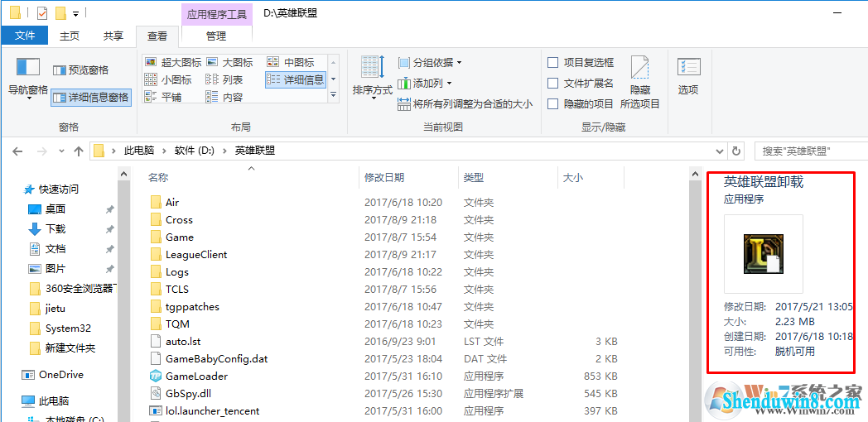Viewport: 868px width, 422px height.
Task: Click Size all columns to fit (将所有列调整为合适的大小)
Action: click(x=465, y=103)
